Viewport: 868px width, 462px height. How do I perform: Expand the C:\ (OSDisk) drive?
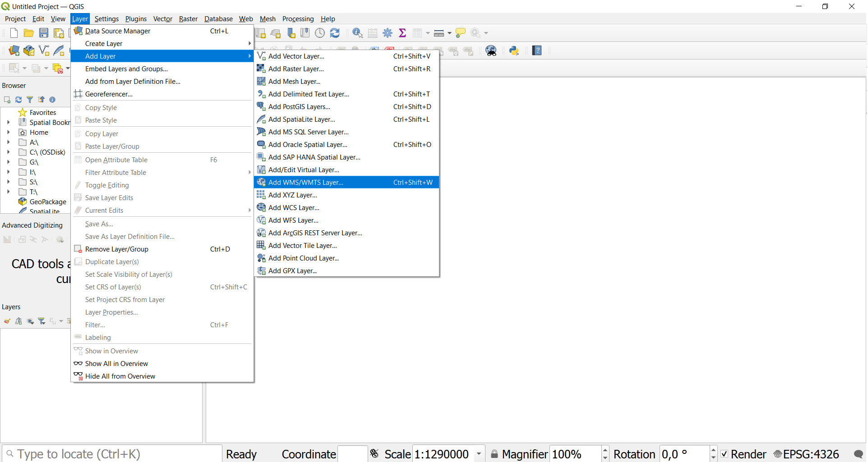coord(8,152)
